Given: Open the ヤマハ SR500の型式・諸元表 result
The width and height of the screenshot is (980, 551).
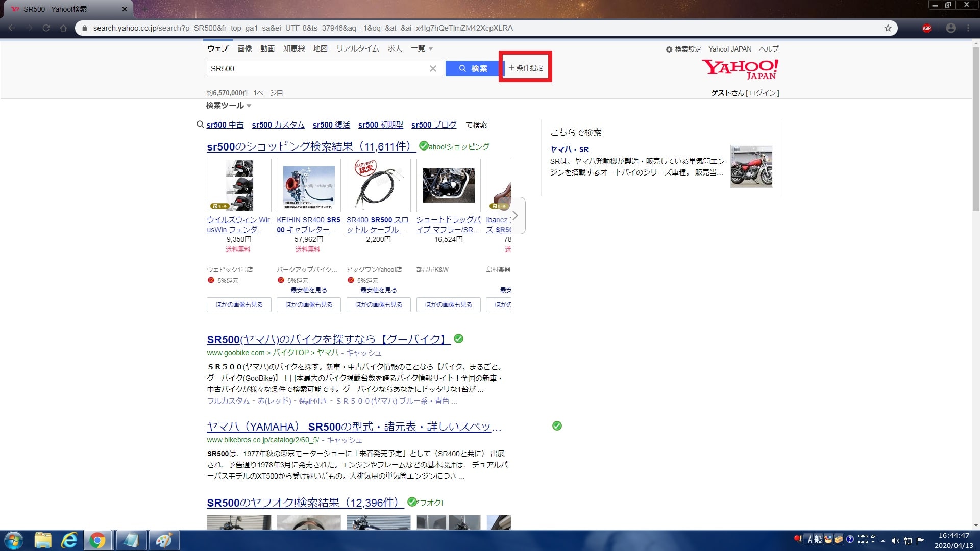Looking at the screenshot, I should 354,427.
